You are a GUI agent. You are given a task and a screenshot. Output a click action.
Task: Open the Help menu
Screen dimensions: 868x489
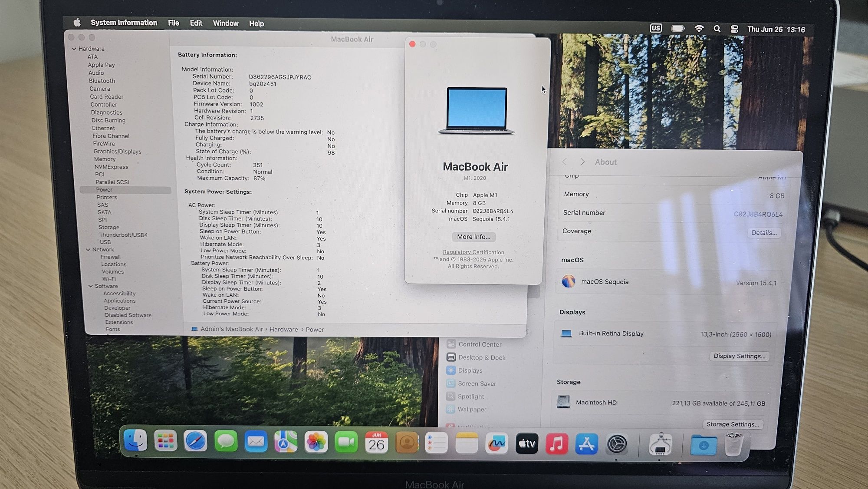coord(256,23)
